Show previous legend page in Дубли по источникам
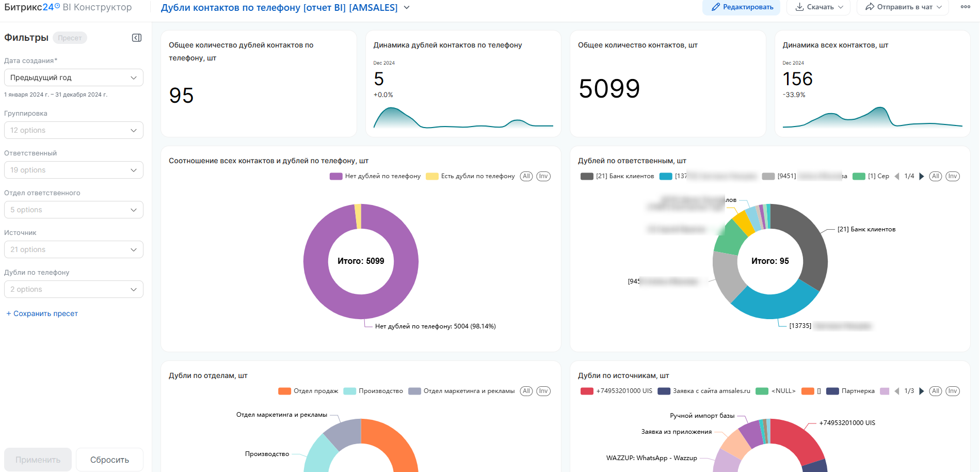This screenshot has width=980, height=472. pyautogui.click(x=897, y=391)
